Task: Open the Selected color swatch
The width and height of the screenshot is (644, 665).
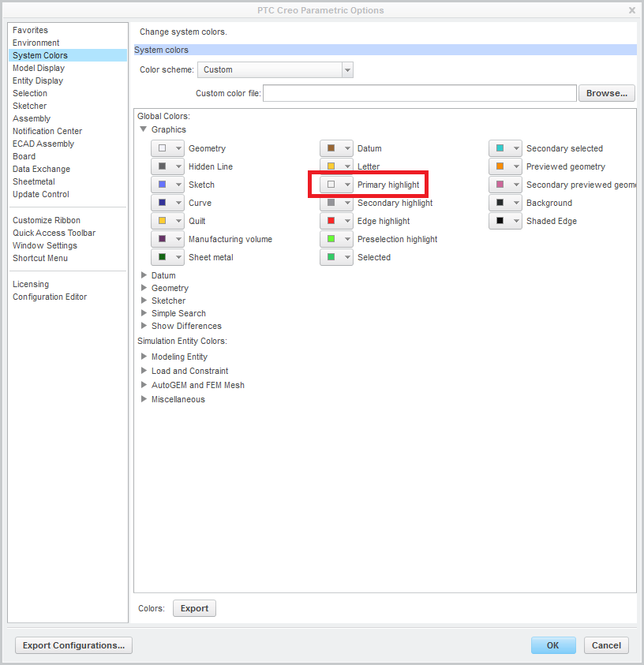Action: [x=336, y=257]
